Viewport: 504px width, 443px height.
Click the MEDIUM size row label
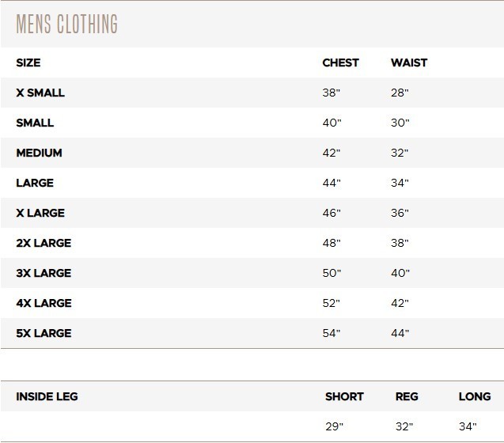coord(40,153)
